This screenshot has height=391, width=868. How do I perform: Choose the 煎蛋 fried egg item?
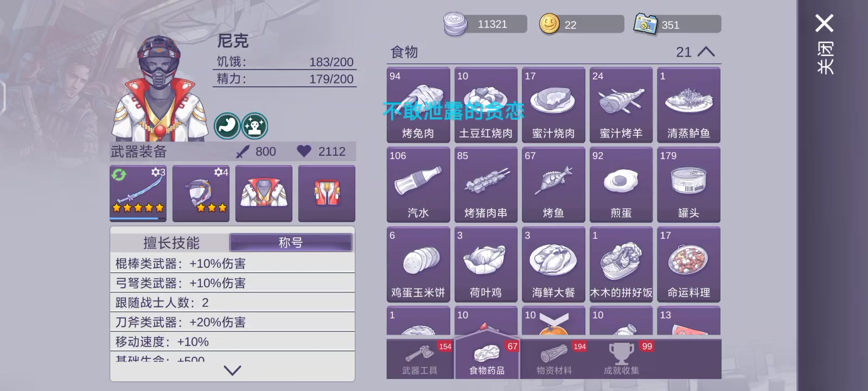pyautogui.click(x=621, y=185)
